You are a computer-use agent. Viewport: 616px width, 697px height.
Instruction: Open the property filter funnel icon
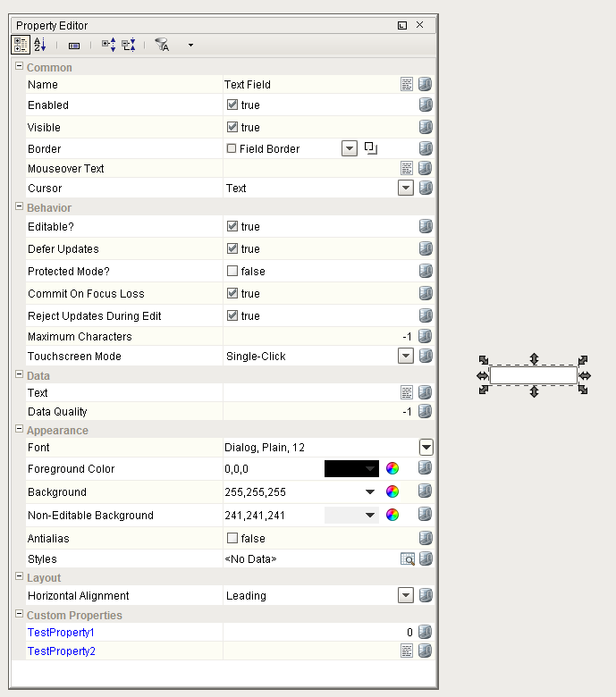tap(162, 45)
